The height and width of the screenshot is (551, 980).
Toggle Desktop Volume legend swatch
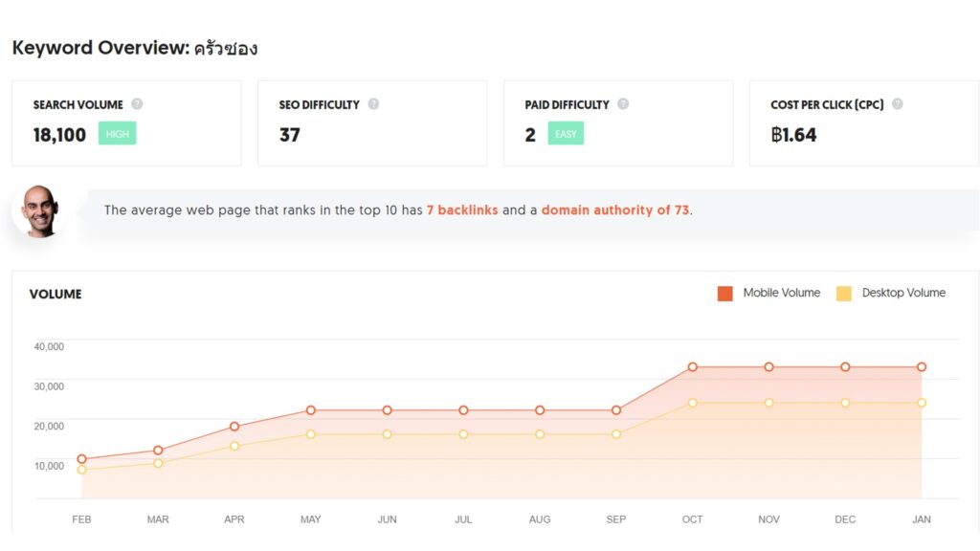point(844,294)
